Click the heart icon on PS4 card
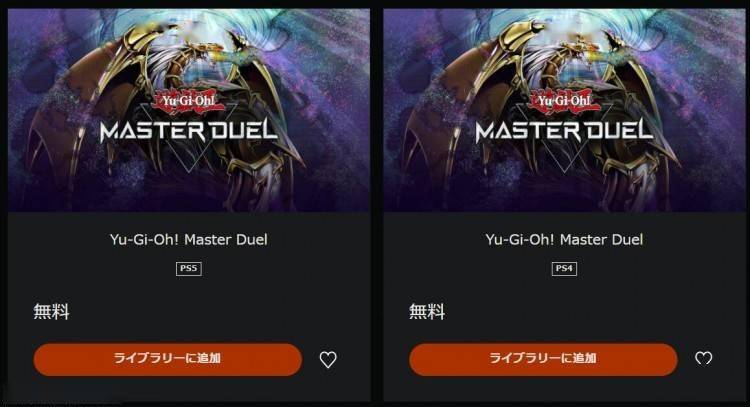The height and width of the screenshot is (407, 750). click(x=704, y=359)
